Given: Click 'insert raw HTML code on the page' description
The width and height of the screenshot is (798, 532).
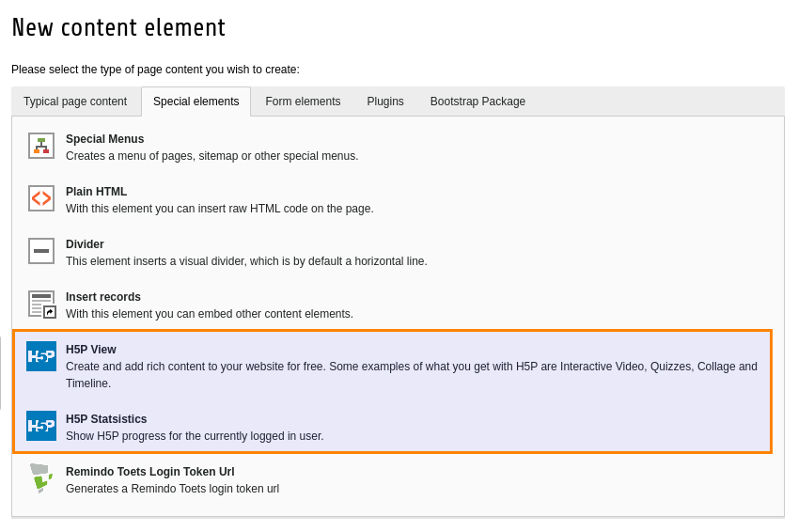Looking at the screenshot, I should [220, 209].
